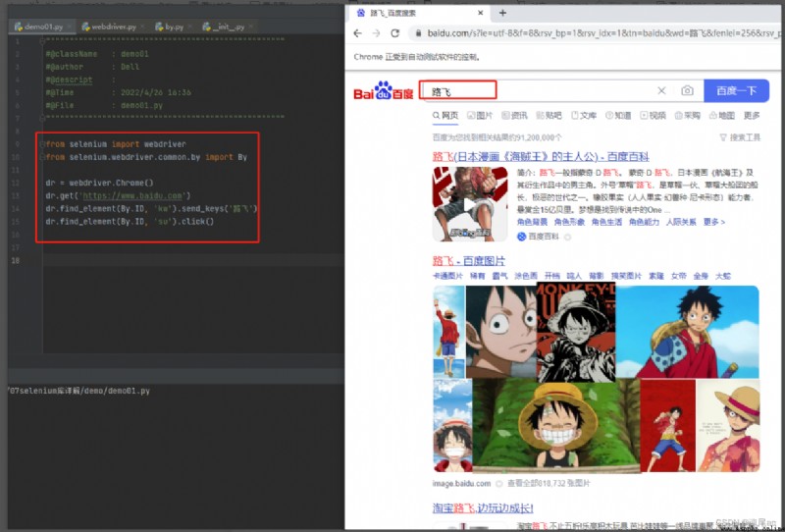
Task: Switch to 图片 results tab
Action: tap(480, 116)
